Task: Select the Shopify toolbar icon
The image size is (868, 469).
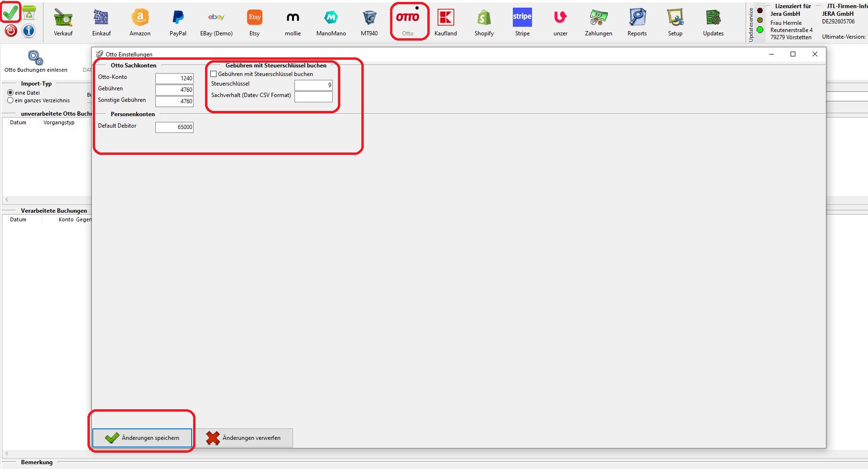Action: click(484, 18)
